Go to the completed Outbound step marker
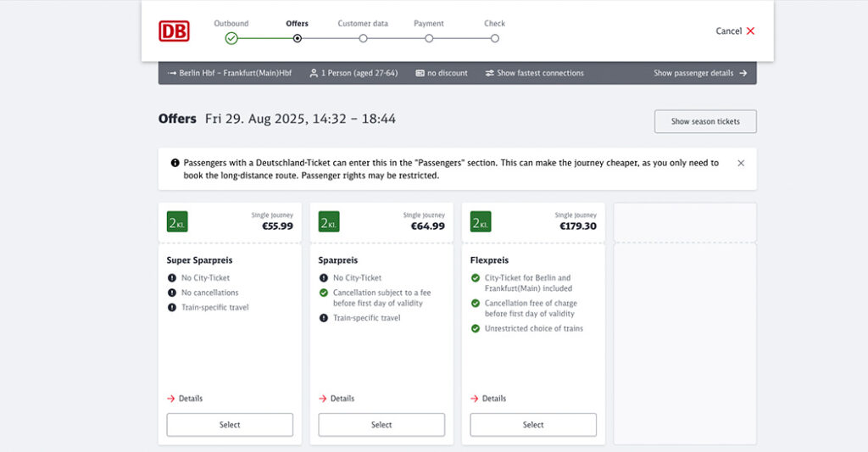 point(231,38)
